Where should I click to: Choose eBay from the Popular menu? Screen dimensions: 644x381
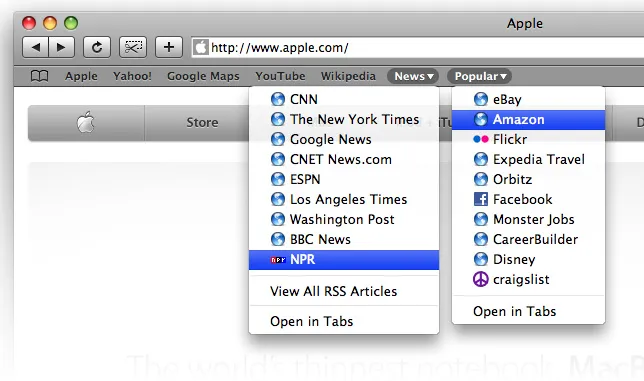pos(528,99)
